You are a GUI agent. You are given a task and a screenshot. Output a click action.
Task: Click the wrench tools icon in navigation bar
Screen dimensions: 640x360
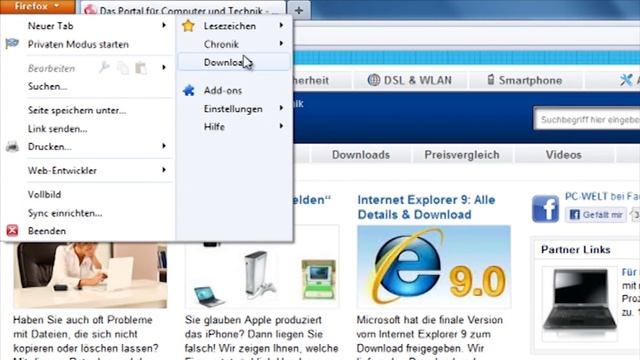point(626,80)
